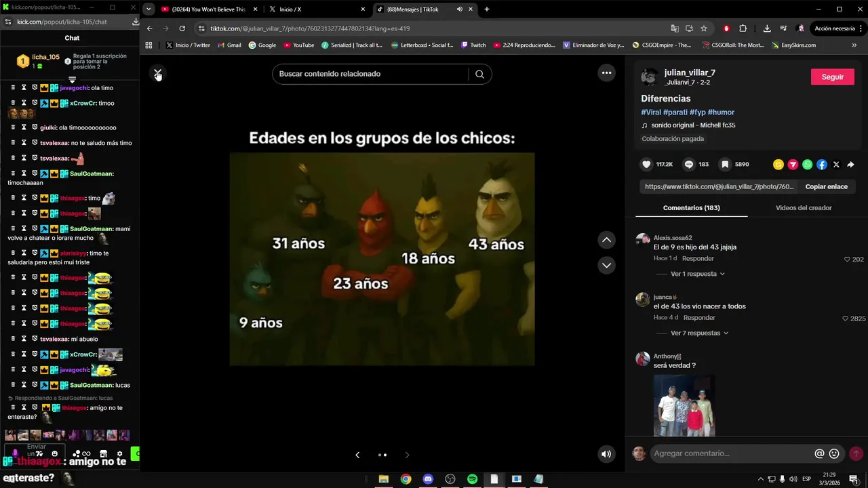The width and height of the screenshot is (868, 488).
Task: Reload the TikTok page
Action: coord(182,28)
